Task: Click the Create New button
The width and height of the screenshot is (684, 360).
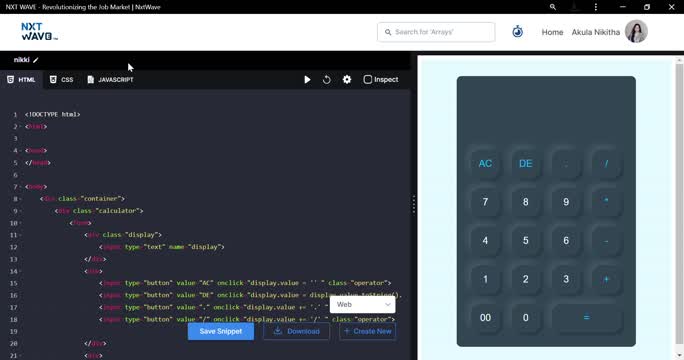Action: 368,331
